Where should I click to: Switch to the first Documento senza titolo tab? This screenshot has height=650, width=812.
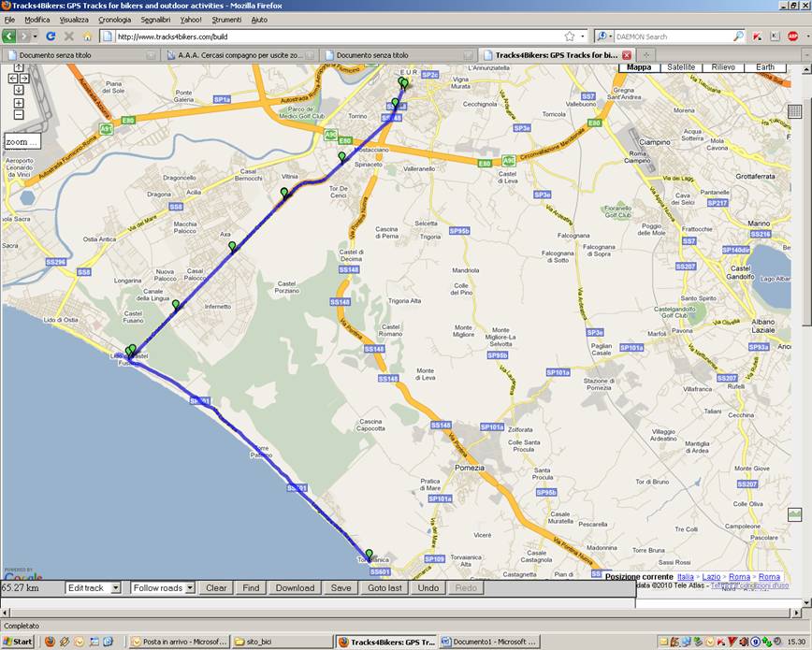[x=80, y=55]
